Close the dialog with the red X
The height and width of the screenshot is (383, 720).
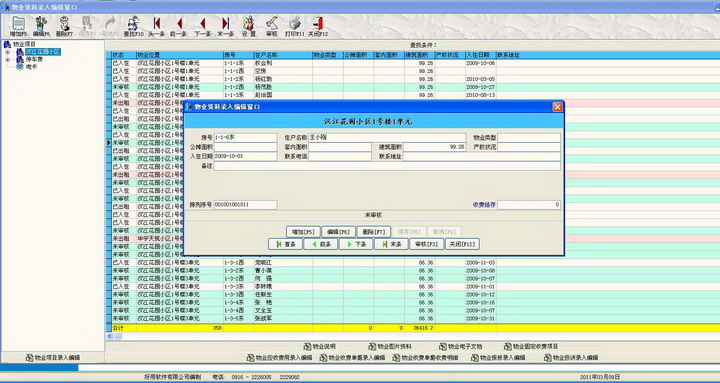click(x=557, y=107)
